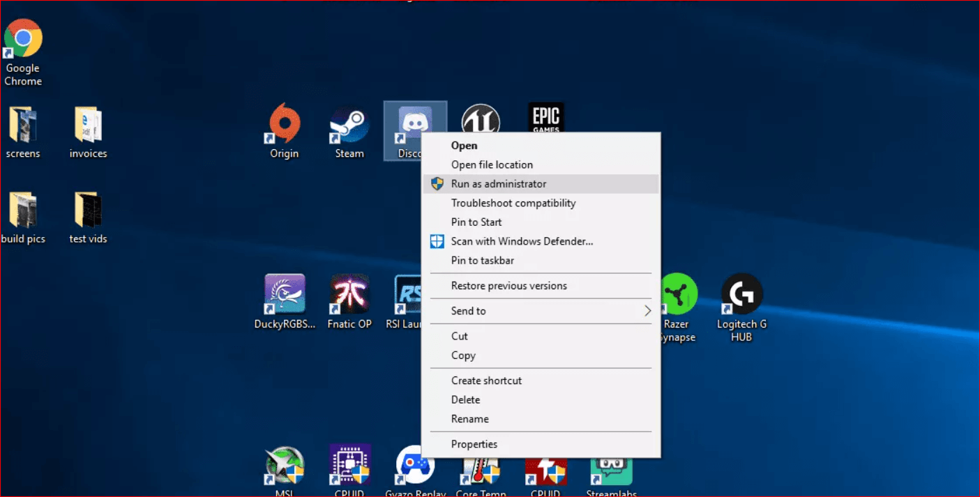Click the Epic Games launcher icon
The width and height of the screenshot is (980, 497).
546,117
